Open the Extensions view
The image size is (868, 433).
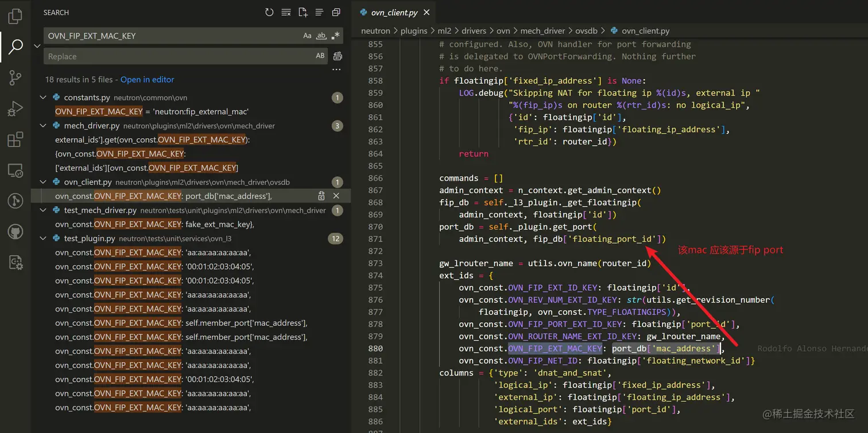click(x=15, y=139)
